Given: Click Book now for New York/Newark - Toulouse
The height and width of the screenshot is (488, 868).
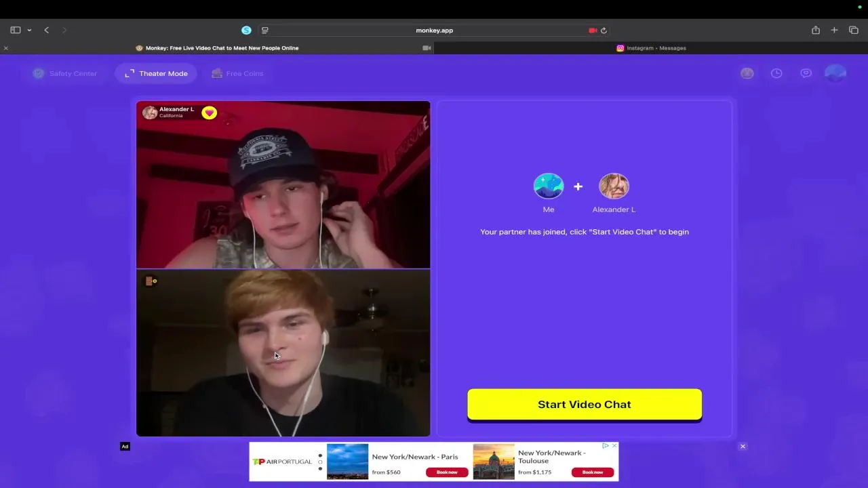Looking at the screenshot, I should pos(593,472).
